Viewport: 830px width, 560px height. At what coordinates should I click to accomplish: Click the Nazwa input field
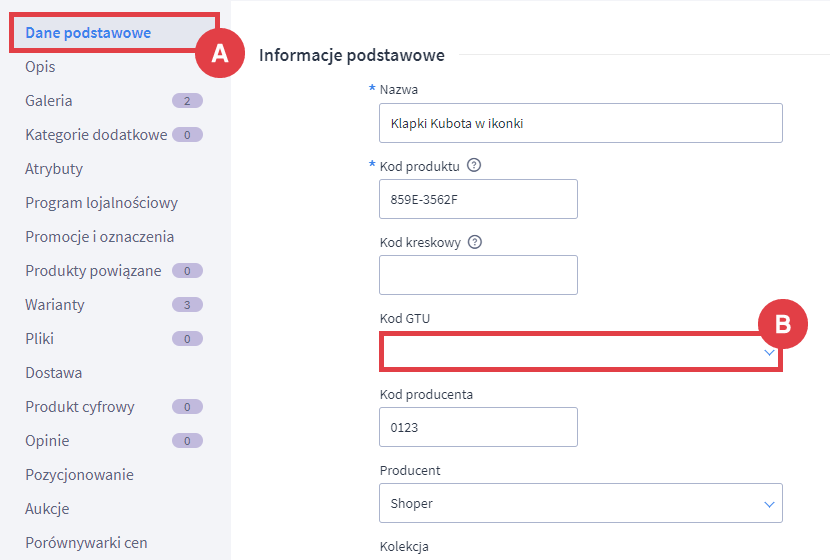(x=580, y=123)
